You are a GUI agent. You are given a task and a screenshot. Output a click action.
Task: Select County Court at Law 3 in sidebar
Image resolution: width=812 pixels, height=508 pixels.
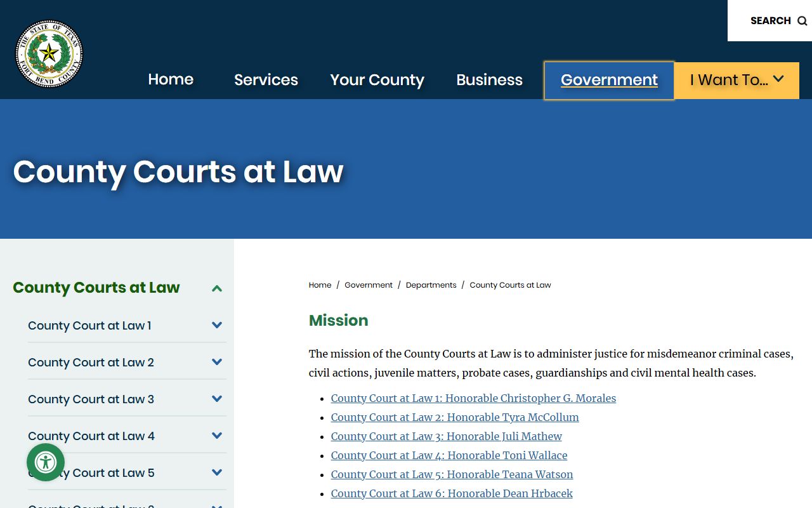click(91, 399)
